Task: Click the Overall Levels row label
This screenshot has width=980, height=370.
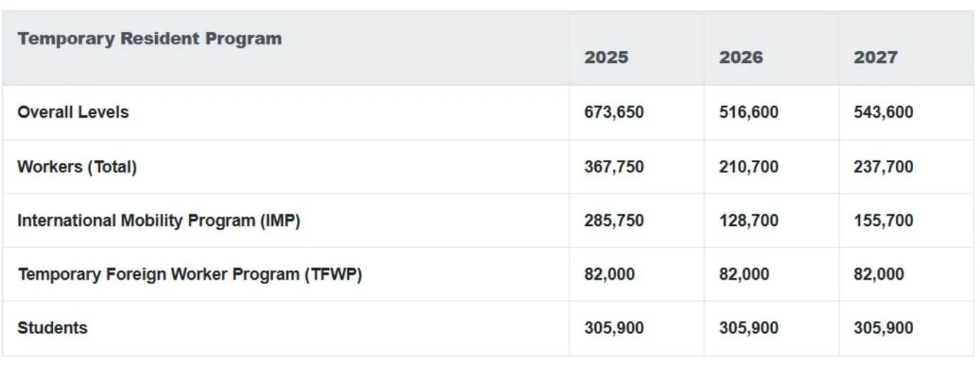Action: pyautogui.click(x=73, y=112)
